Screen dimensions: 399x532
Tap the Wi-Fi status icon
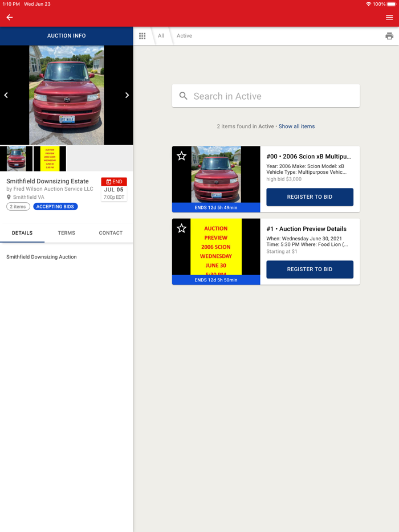(x=368, y=4)
